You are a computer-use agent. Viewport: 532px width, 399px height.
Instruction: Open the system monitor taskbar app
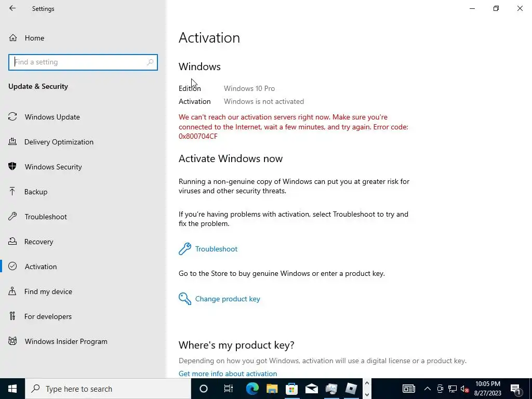pyautogui.click(x=331, y=389)
